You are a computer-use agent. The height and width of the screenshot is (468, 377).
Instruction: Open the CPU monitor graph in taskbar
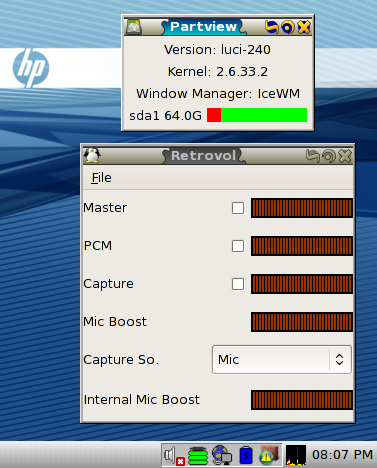[x=296, y=455]
